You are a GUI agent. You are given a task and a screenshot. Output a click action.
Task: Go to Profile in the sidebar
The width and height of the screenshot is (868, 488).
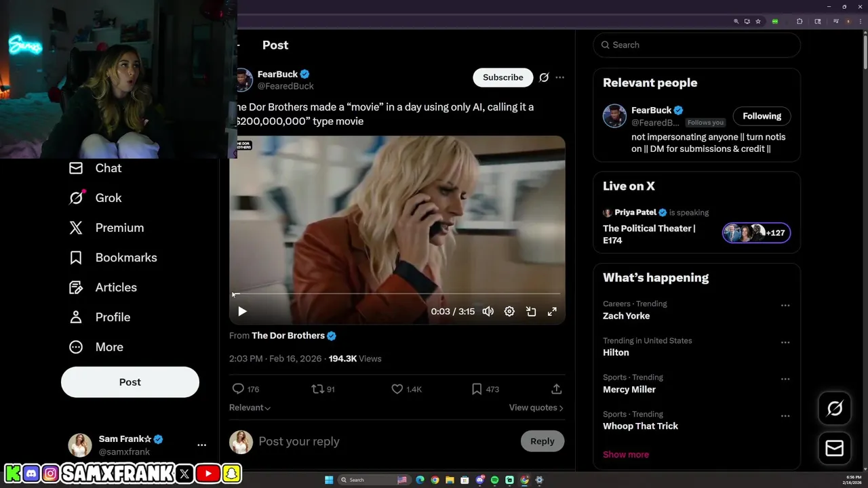pyautogui.click(x=99, y=317)
